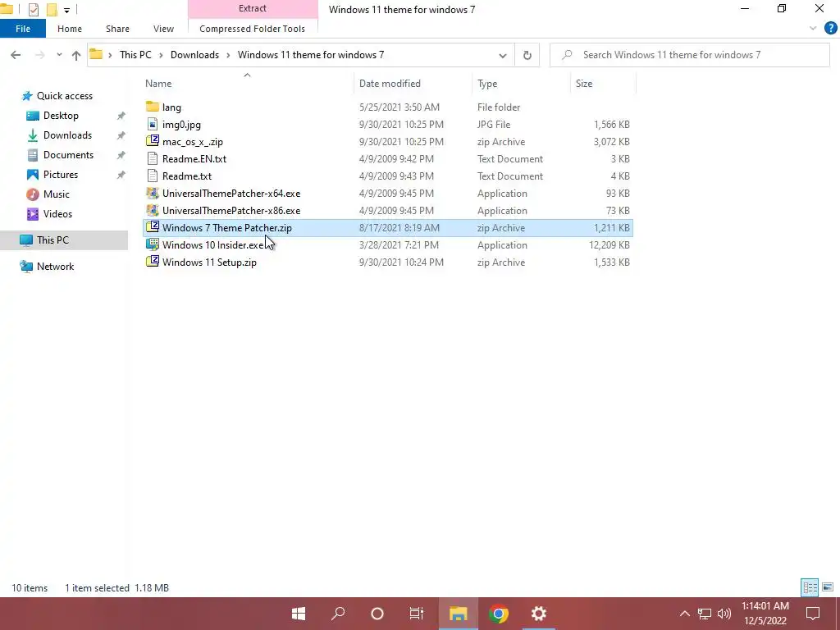This screenshot has width=840, height=630.
Task: Click the Search Windows 11 theme field
Action: pyautogui.click(x=690, y=55)
